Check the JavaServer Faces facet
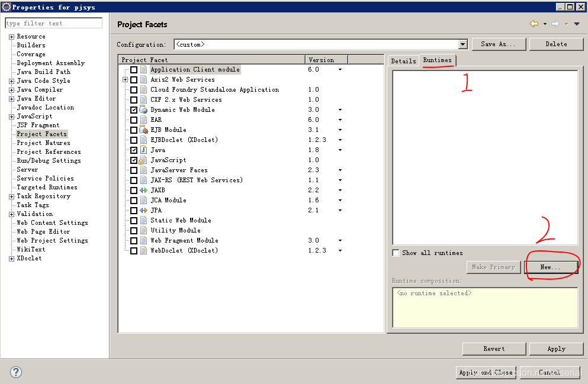The width and height of the screenshot is (588, 384). [x=133, y=170]
